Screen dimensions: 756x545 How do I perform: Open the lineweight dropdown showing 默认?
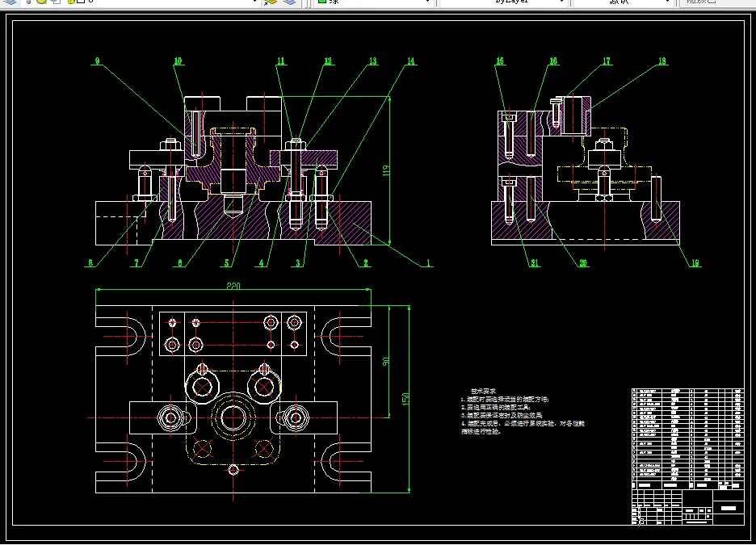(623, 2)
